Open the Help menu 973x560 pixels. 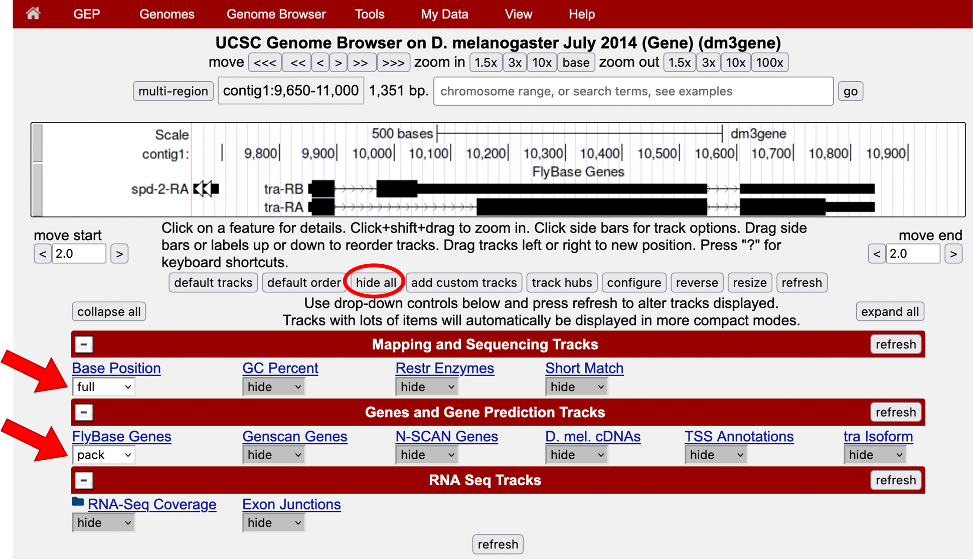pyautogui.click(x=582, y=14)
